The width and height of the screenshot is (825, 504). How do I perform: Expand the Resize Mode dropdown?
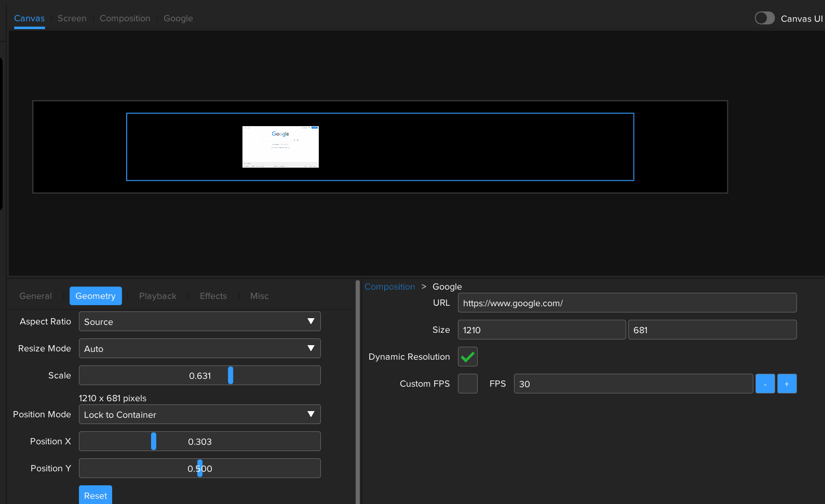[x=199, y=348]
